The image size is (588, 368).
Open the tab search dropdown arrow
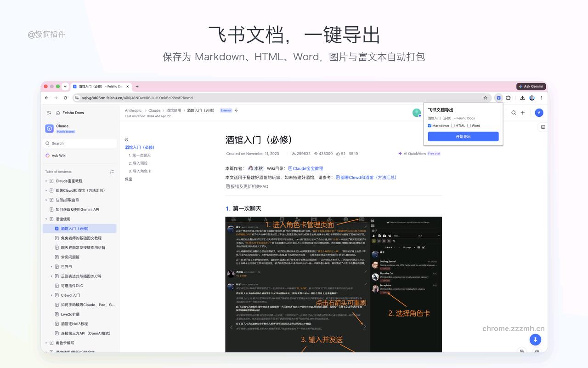tap(65, 86)
